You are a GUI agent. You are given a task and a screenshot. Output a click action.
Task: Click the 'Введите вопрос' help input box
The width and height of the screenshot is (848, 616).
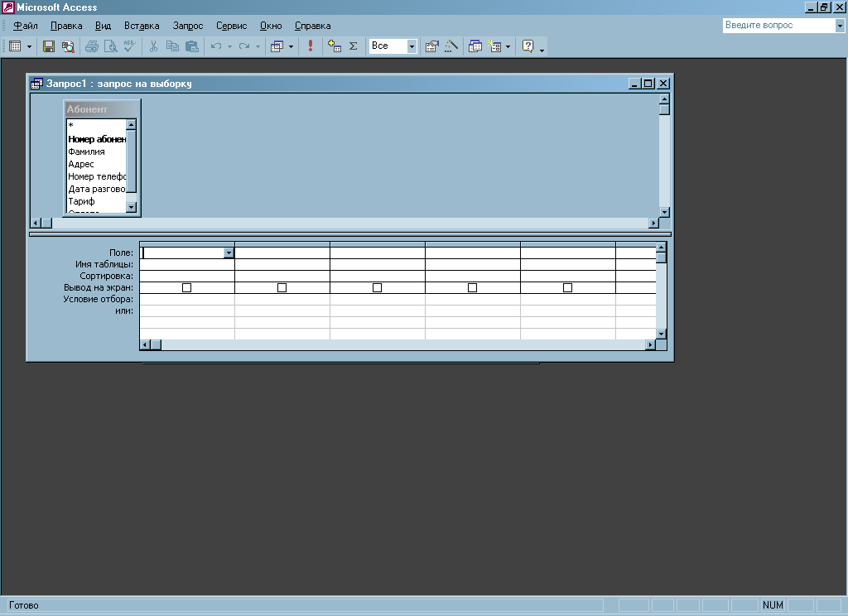[778, 25]
